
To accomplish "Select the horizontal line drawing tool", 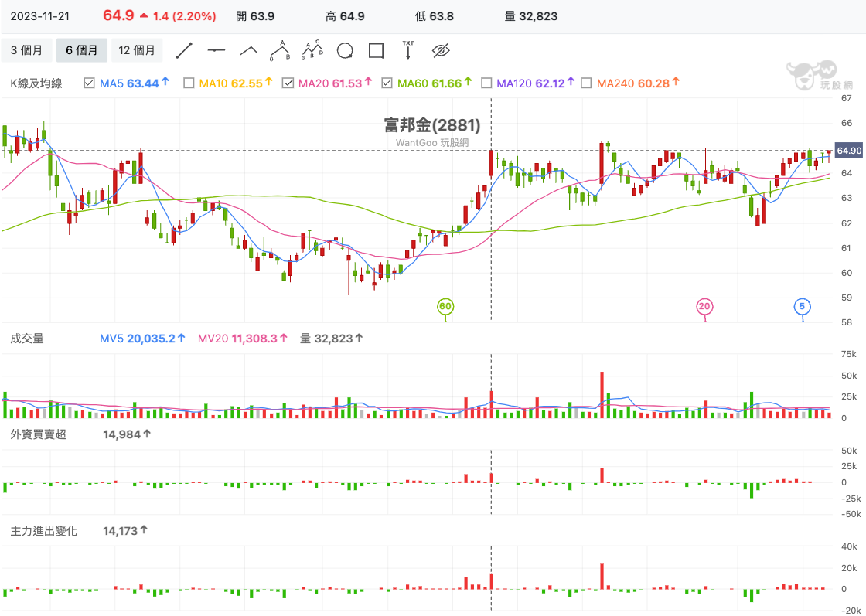I will click(x=216, y=50).
